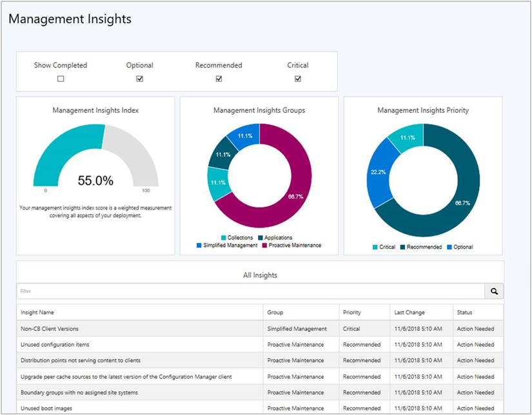Open Upgrade peer cache sources insight
The height and width of the screenshot is (415, 532).
point(260,376)
